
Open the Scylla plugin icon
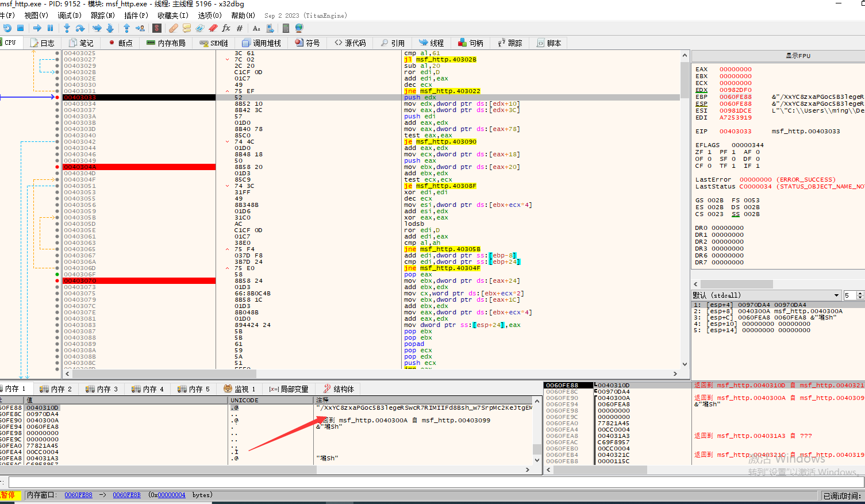tap(156, 28)
